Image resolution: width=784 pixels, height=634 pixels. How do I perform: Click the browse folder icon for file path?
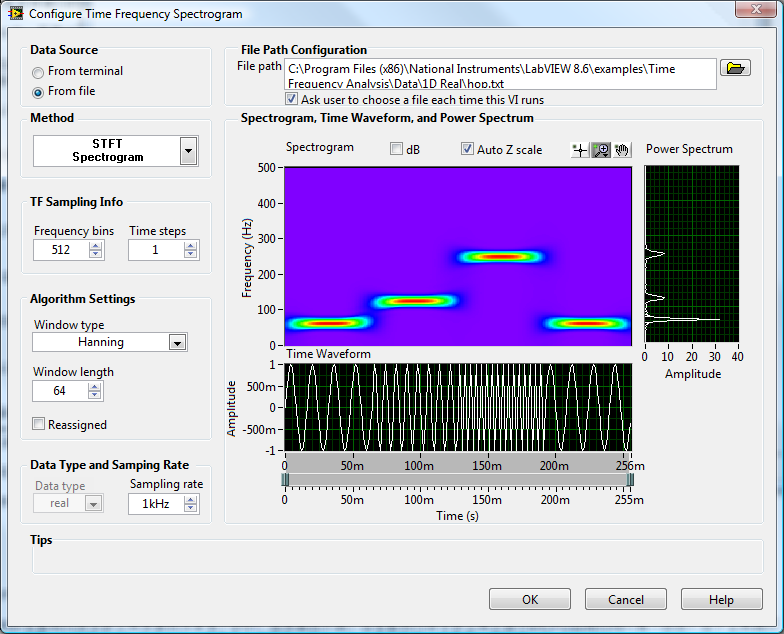(735, 68)
